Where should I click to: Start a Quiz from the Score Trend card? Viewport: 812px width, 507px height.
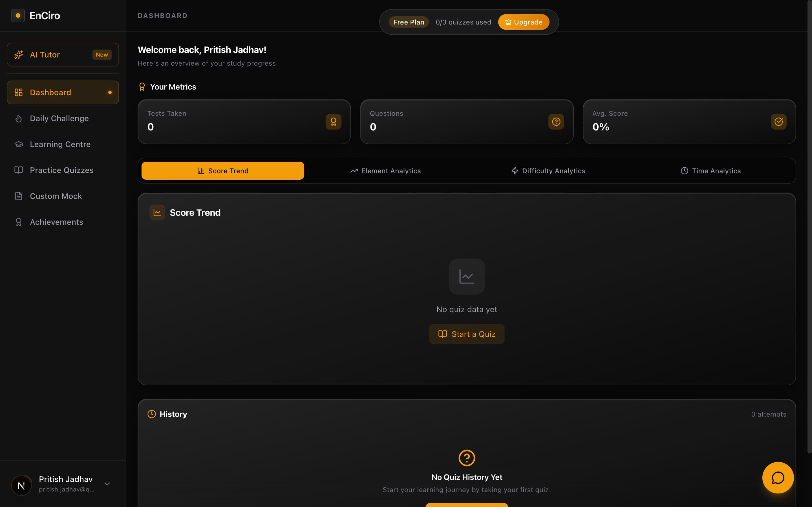tap(466, 334)
